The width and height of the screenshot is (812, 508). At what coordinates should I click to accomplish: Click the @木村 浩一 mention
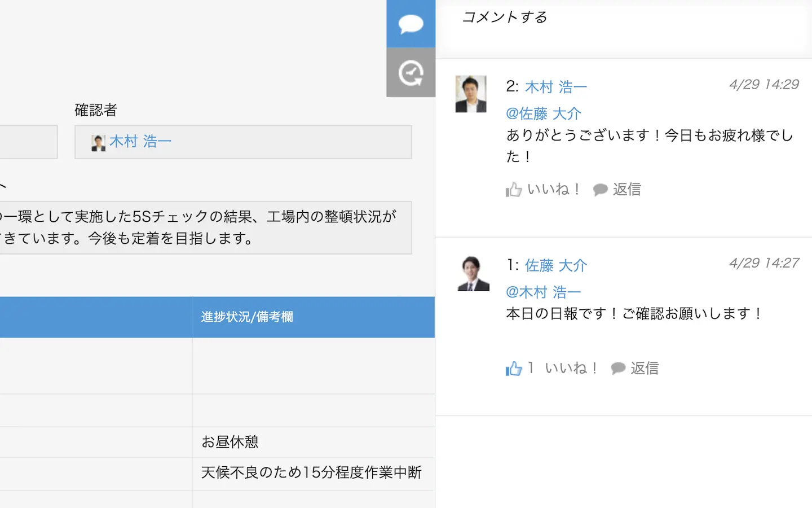coord(543,292)
